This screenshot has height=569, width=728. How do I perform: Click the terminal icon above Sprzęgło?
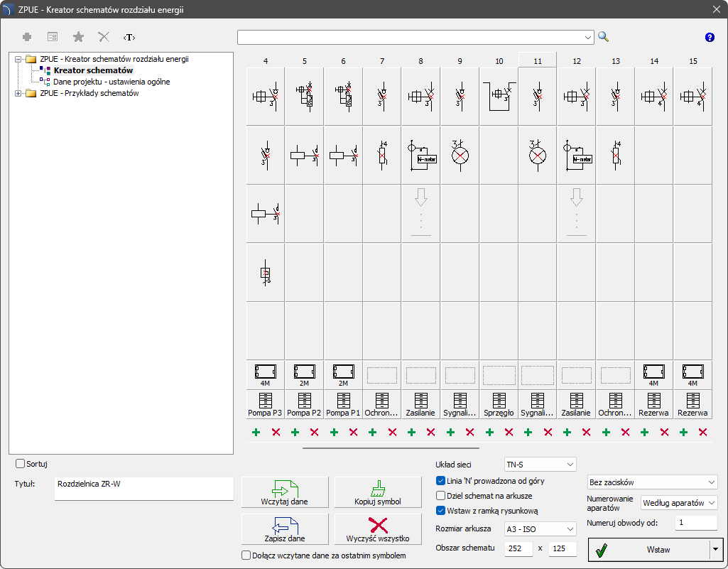pyautogui.click(x=499, y=400)
